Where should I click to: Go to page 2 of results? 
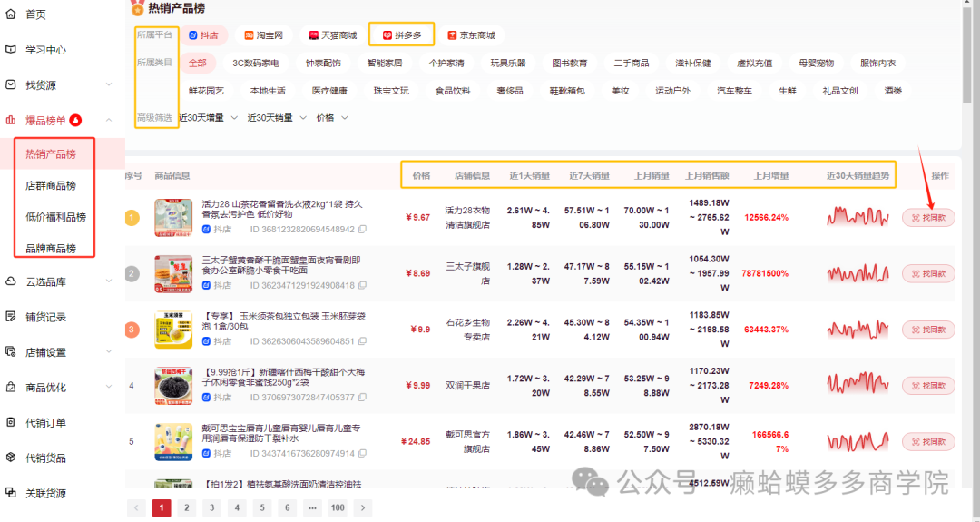pos(186,507)
